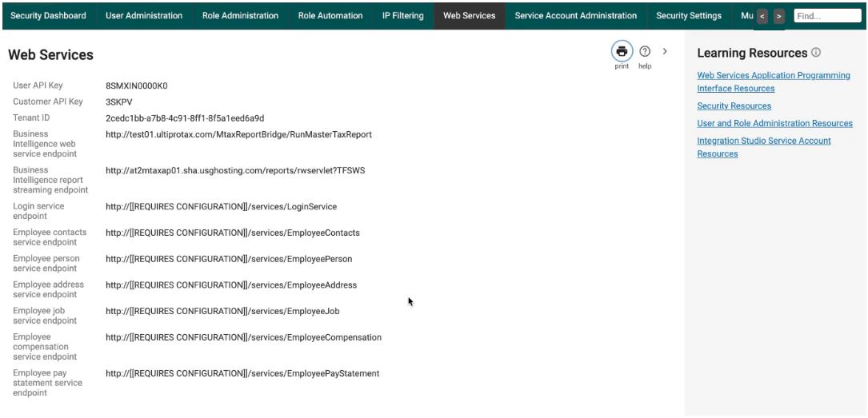
Task: Click the EmployeePayStatement endpoint URL
Action: [x=242, y=373]
